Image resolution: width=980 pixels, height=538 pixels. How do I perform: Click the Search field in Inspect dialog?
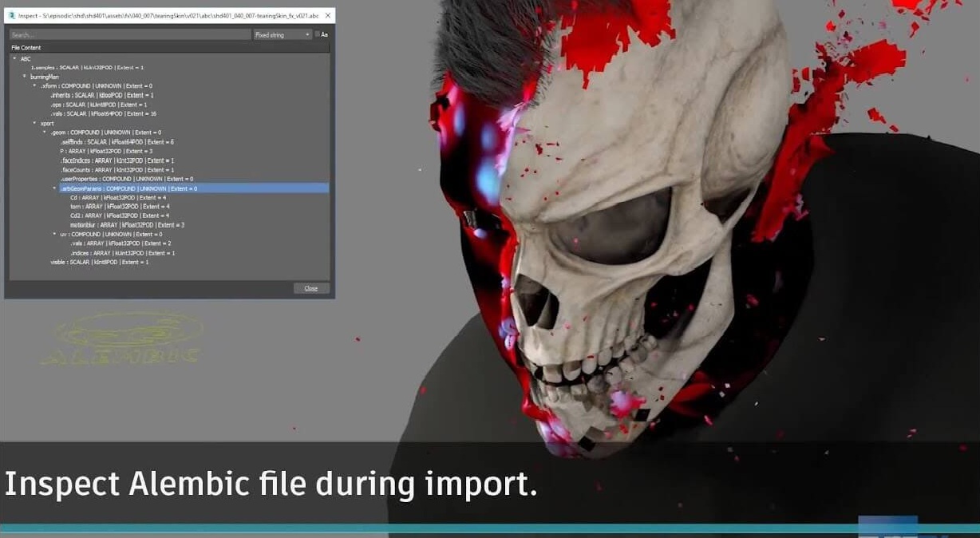click(x=131, y=35)
